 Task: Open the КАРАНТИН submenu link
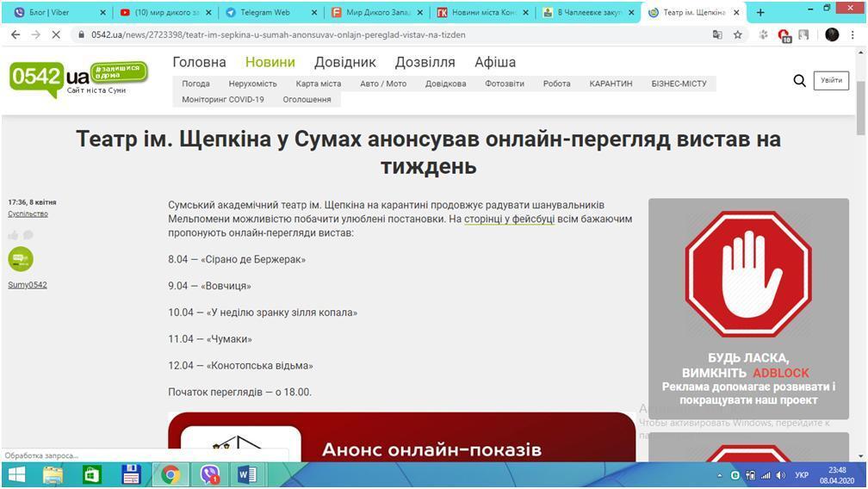point(611,84)
